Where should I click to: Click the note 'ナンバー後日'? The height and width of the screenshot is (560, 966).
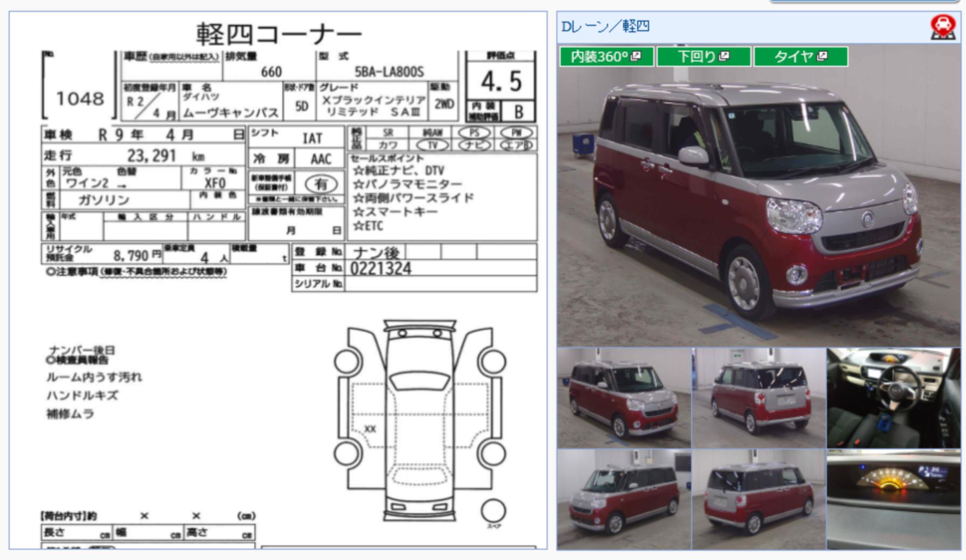pos(81,350)
